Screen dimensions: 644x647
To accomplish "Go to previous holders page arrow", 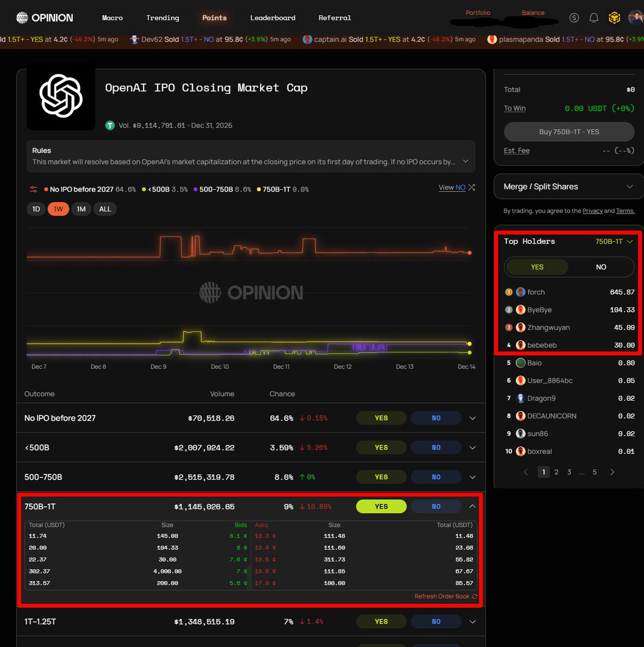I will click(526, 472).
